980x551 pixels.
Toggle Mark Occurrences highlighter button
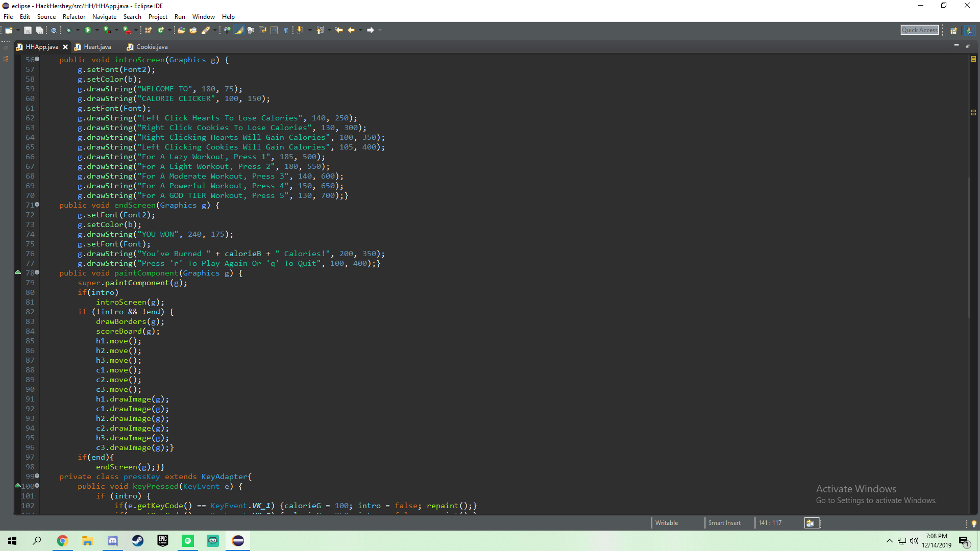[239, 30]
